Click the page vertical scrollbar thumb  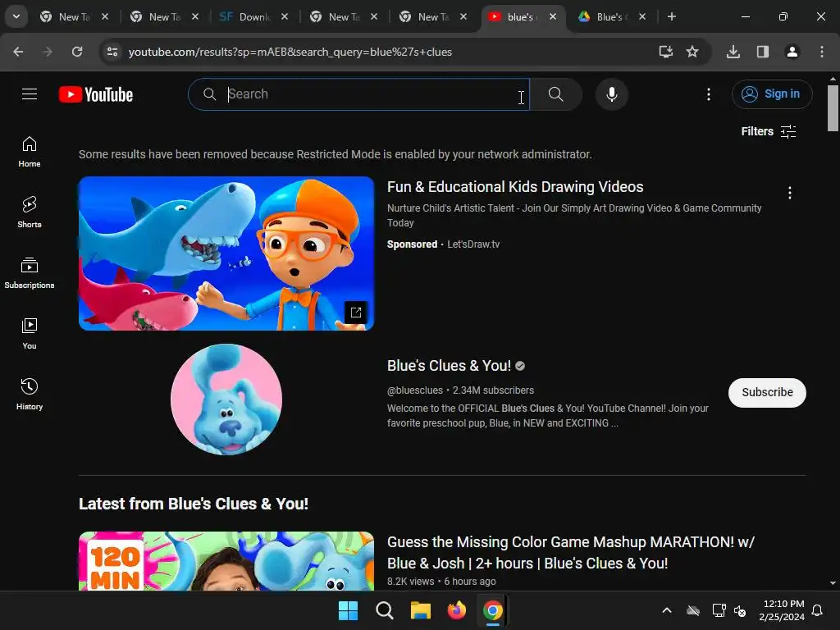833,107
